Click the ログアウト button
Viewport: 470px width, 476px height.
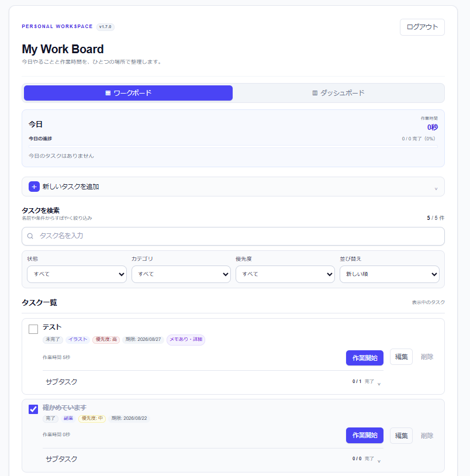422,27
